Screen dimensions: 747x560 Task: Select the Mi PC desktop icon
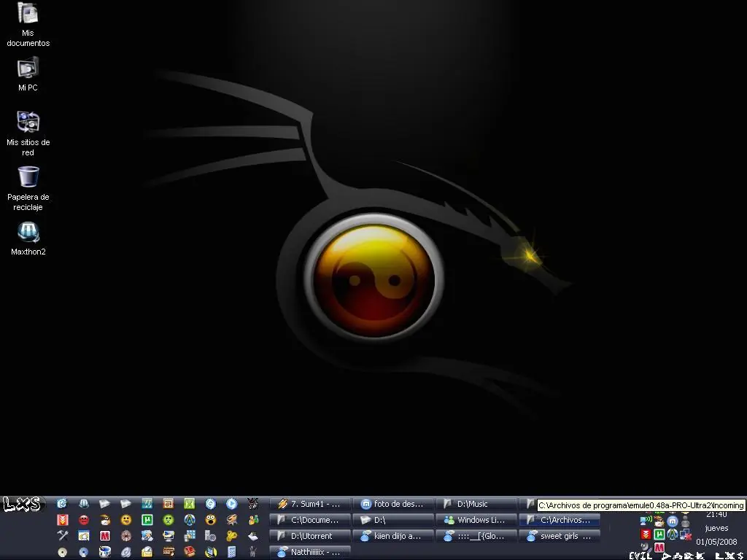(28, 74)
